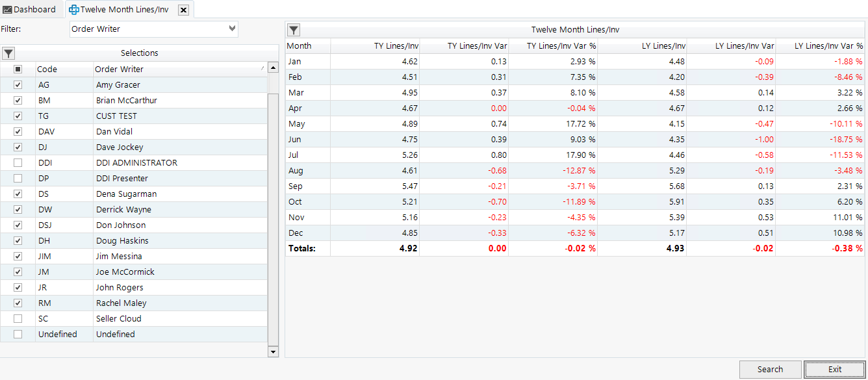Image resolution: width=868 pixels, height=380 pixels.
Task: Uncheck Amy Gracer in the Selections list
Action: pos(18,84)
